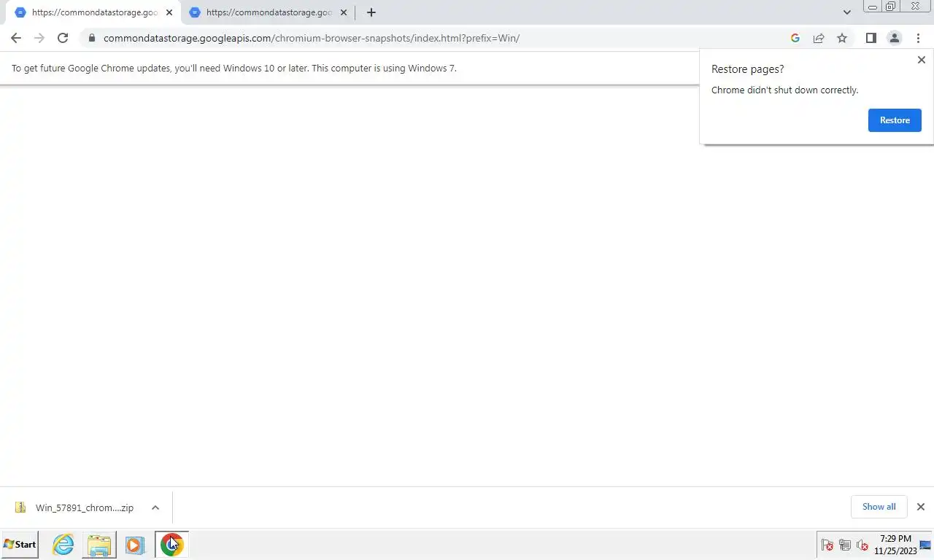Open a new tab with the plus button
Viewport: 934px width, 560px height.
click(371, 12)
